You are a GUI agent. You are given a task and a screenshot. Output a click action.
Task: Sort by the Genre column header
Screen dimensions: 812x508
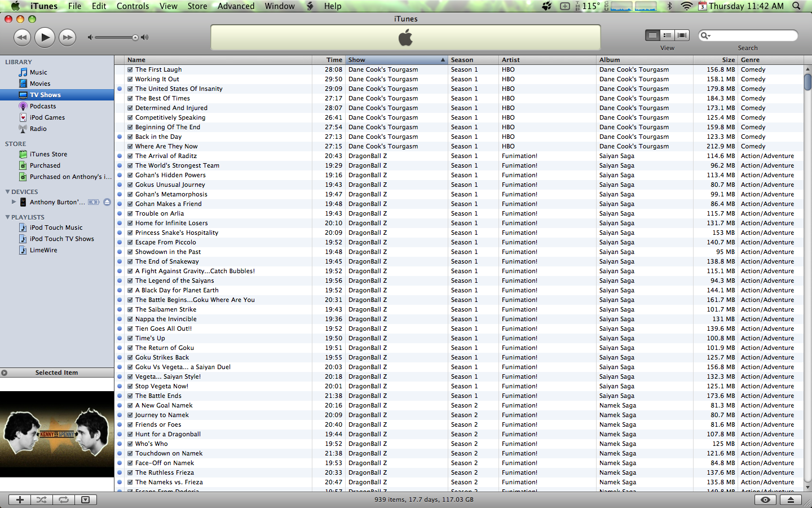point(771,60)
